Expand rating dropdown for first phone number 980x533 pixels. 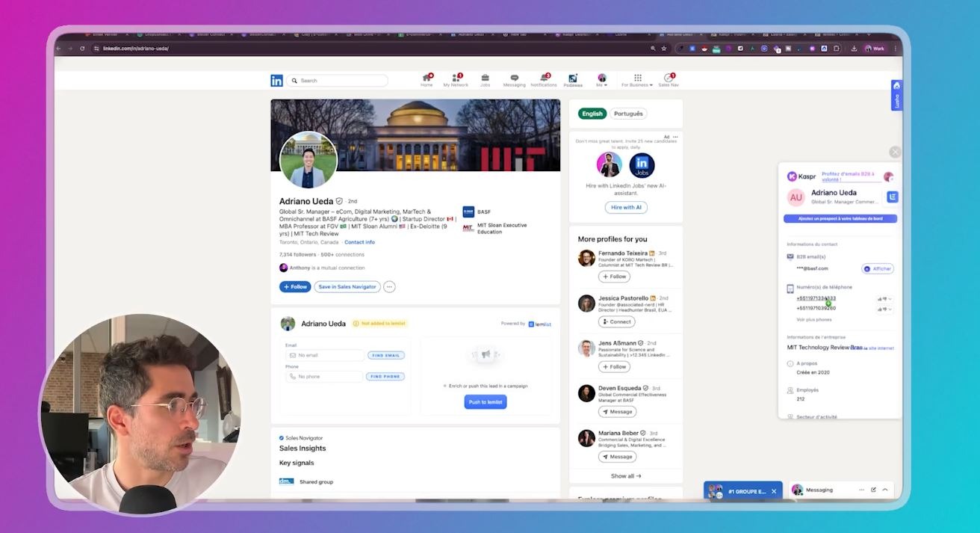[890, 299]
